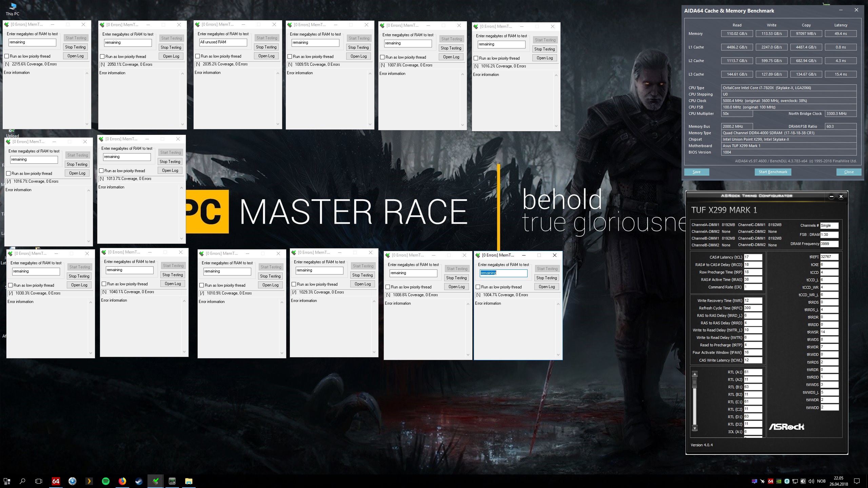Click title icon of MemTest with 2215.6% coverage
Image resolution: width=868 pixels, height=488 pixels.
click(6, 24)
